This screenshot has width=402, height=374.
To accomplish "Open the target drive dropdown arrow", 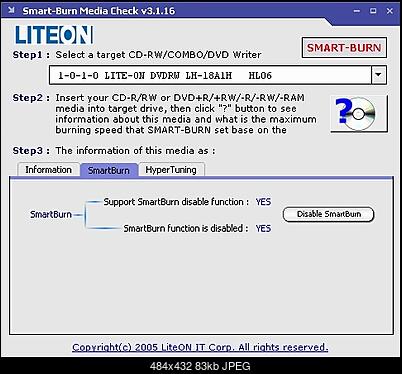I will (x=378, y=75).
